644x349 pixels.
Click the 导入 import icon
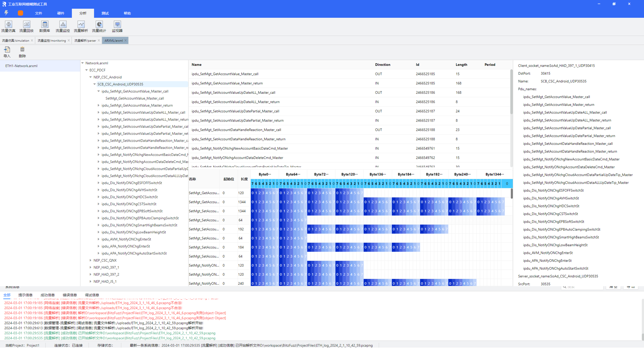7,52
